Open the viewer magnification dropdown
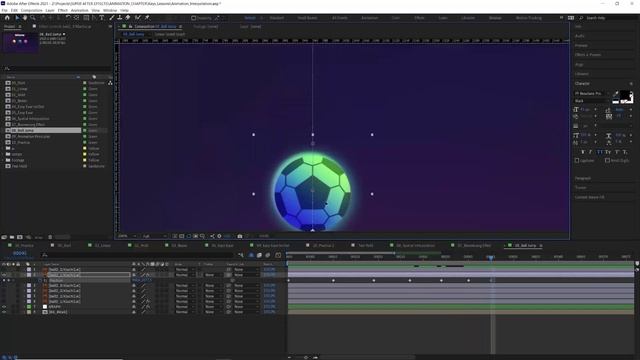 click(x=127, y=236)
